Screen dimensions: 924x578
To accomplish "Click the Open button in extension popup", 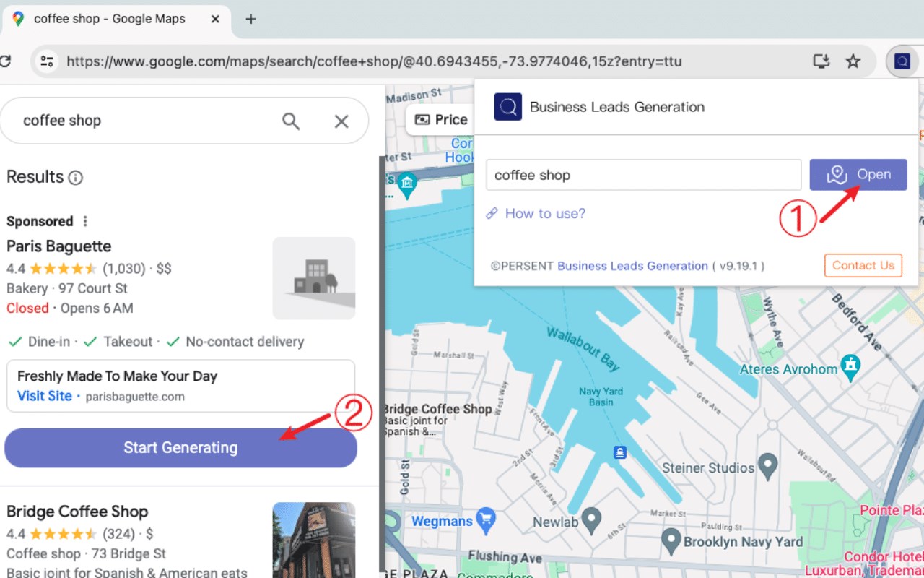I will click(x=858, y=175).
